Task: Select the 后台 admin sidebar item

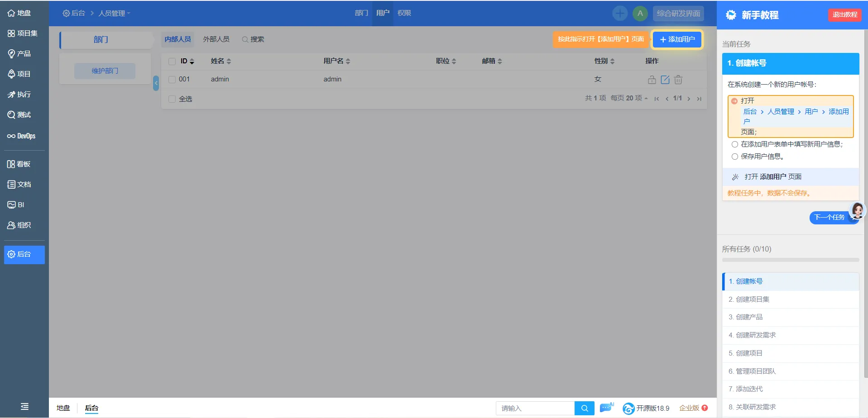Action: (x=24, y=255)
